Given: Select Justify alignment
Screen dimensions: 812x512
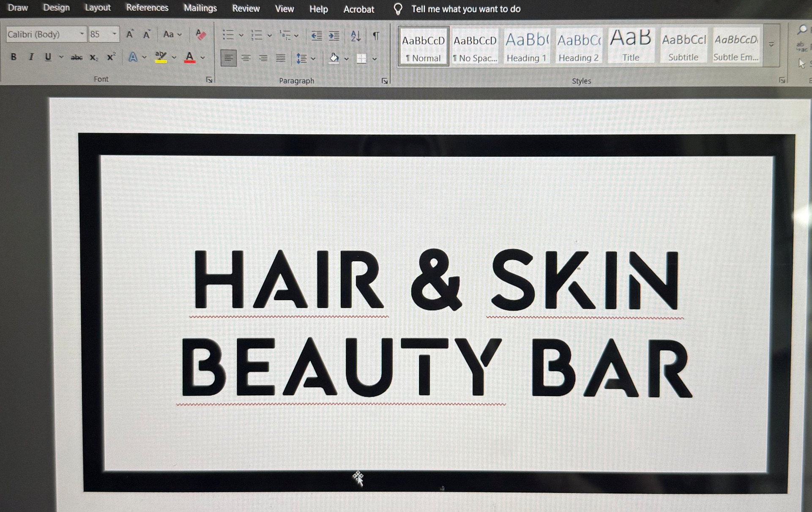Looking at the screenshot, I should pyautogui.click(x=281, y=58).
